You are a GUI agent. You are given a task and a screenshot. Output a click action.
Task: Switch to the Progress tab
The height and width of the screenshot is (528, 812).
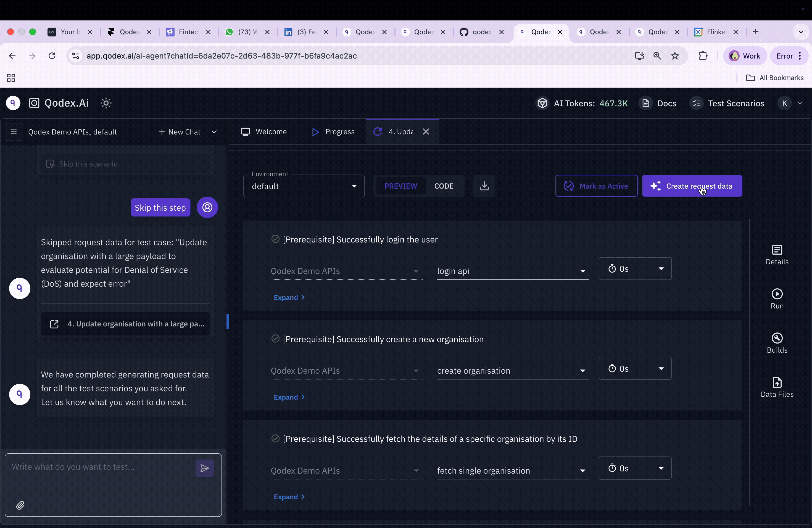(x=333, y=132)
